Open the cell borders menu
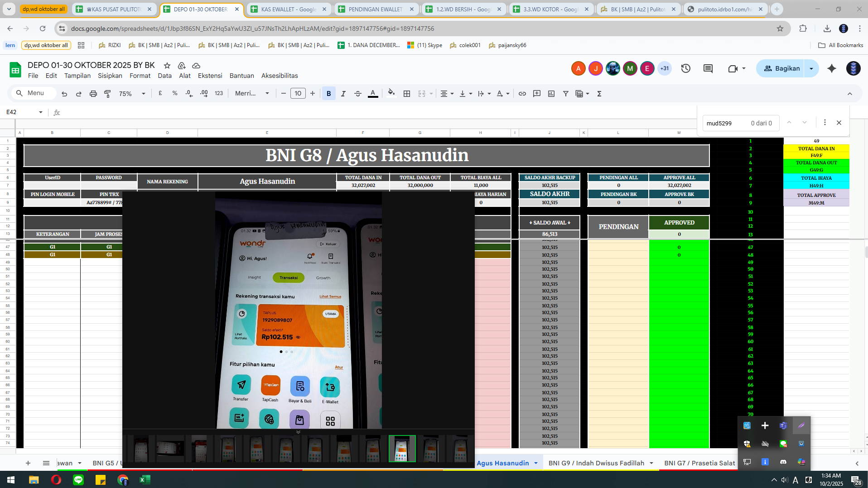This screenshot has width=868, height=488. pyautogui.click(x=407, y=94)
